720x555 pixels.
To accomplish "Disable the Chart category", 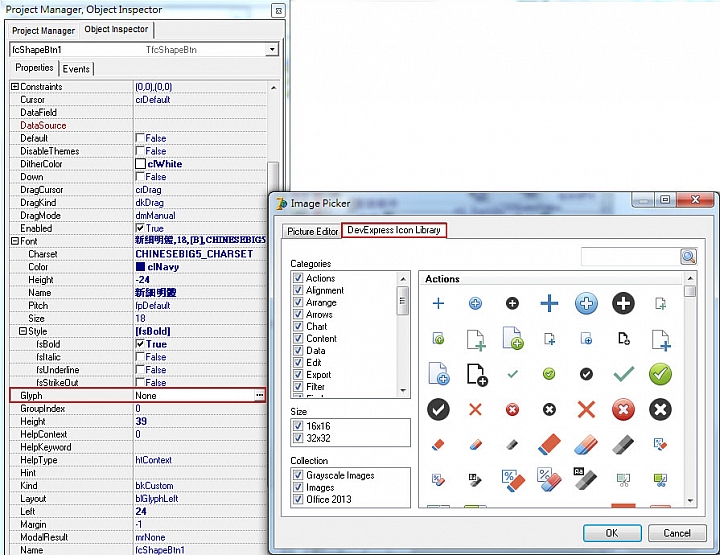I will [298, 326].
